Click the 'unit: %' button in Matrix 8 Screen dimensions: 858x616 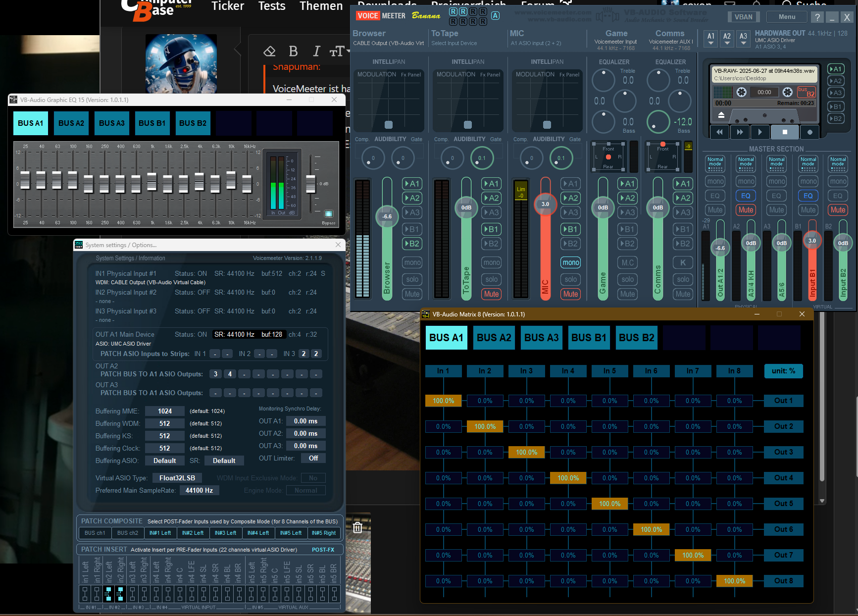click(x=783, y=371)
